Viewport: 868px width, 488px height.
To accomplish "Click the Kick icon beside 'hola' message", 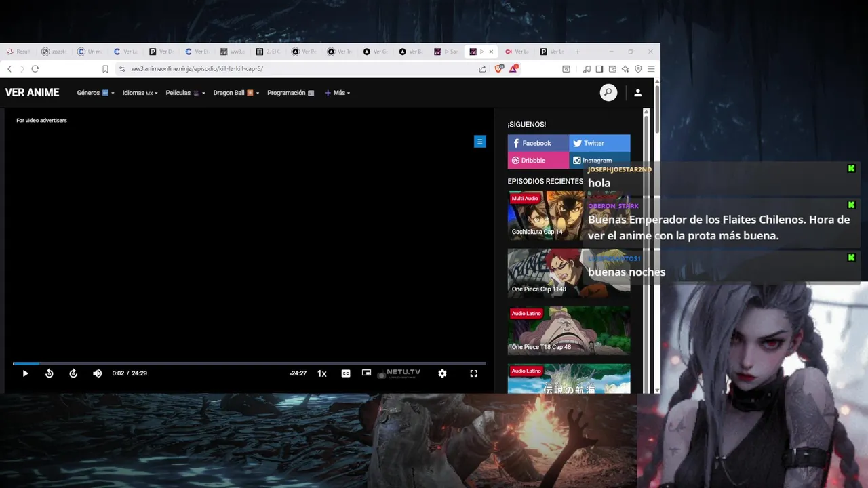I will 851,169.
